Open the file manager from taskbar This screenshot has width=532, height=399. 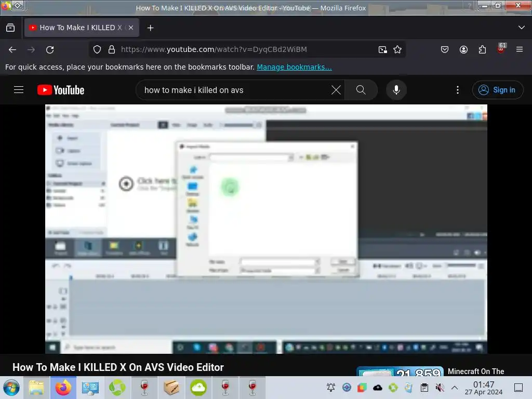[36, 388]
